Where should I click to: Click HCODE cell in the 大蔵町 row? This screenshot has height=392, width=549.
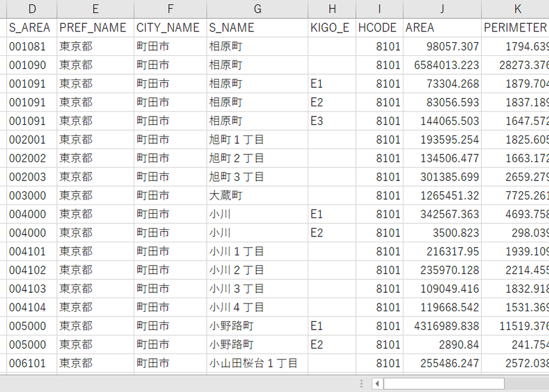coord(379,195)
